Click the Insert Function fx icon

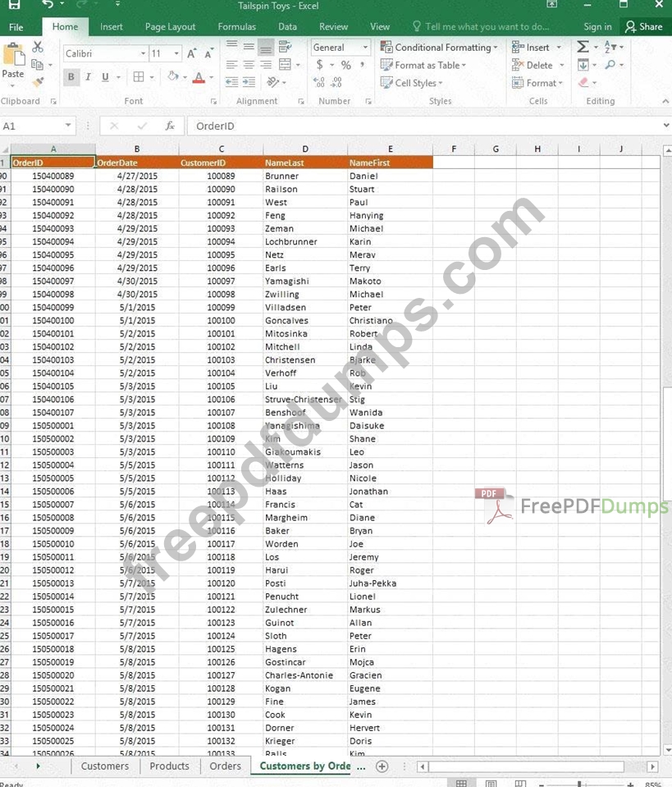170,126
